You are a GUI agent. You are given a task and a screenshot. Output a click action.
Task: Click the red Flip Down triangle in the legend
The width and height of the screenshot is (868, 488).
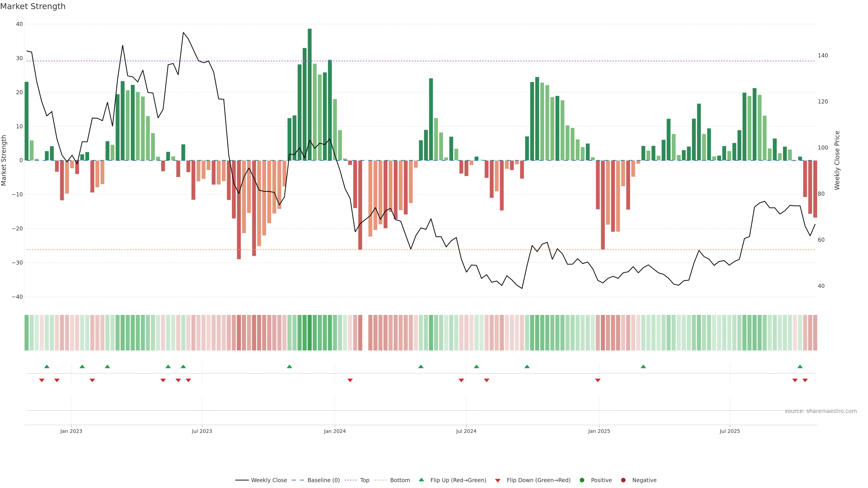coord(497,481)
